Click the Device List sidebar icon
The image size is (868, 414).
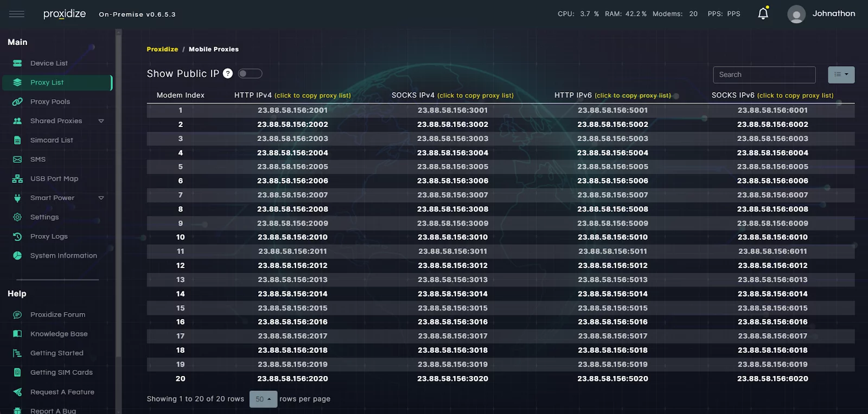(x=17, y=63)
